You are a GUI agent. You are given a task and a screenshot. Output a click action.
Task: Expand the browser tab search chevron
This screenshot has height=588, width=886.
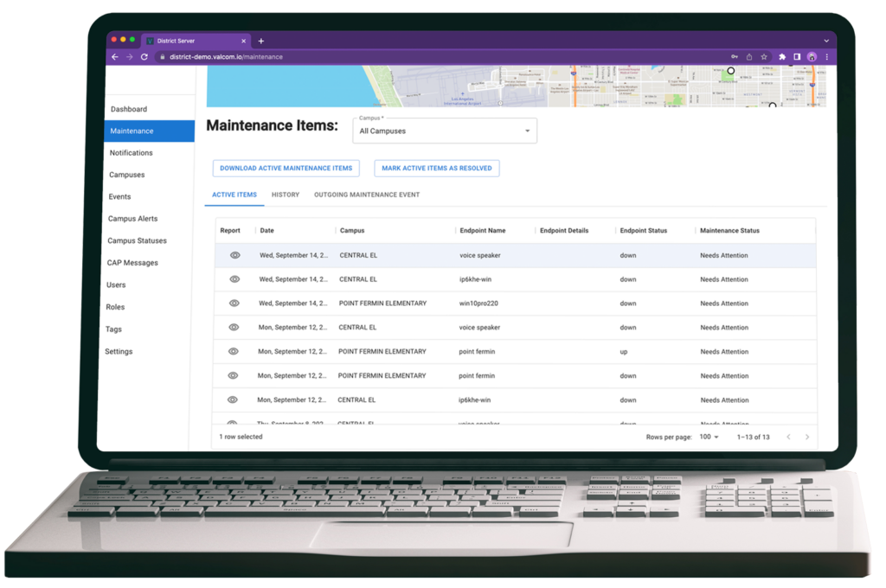click(825, 40)
